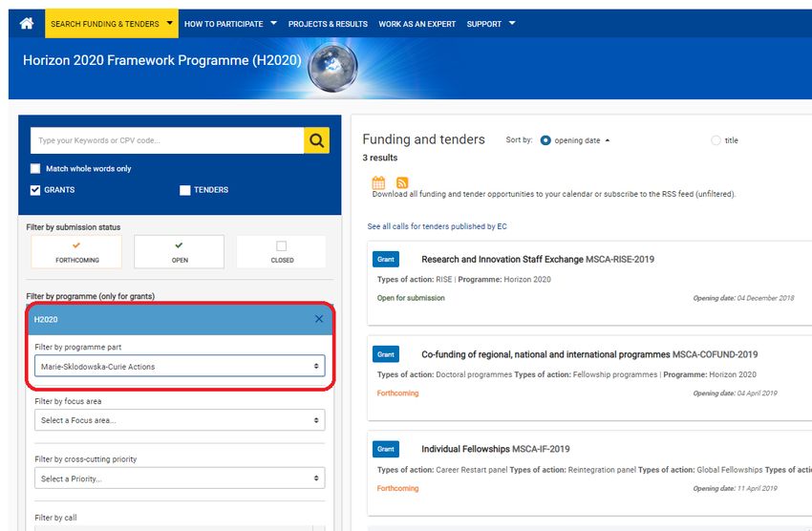Click the home icon in navigation bar
Screen dimensions: 812x531
[x=27, y=24]
